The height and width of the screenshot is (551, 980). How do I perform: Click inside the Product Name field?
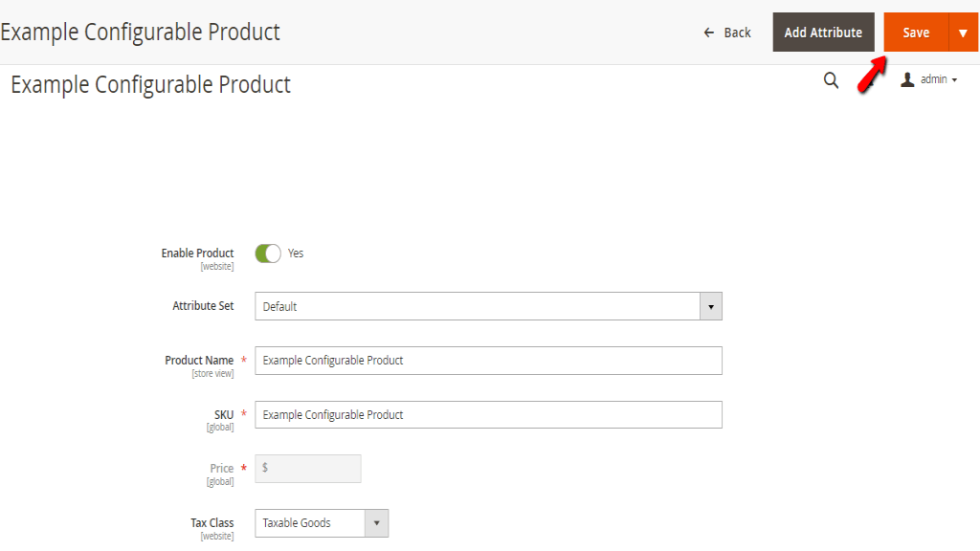[488, 361]
